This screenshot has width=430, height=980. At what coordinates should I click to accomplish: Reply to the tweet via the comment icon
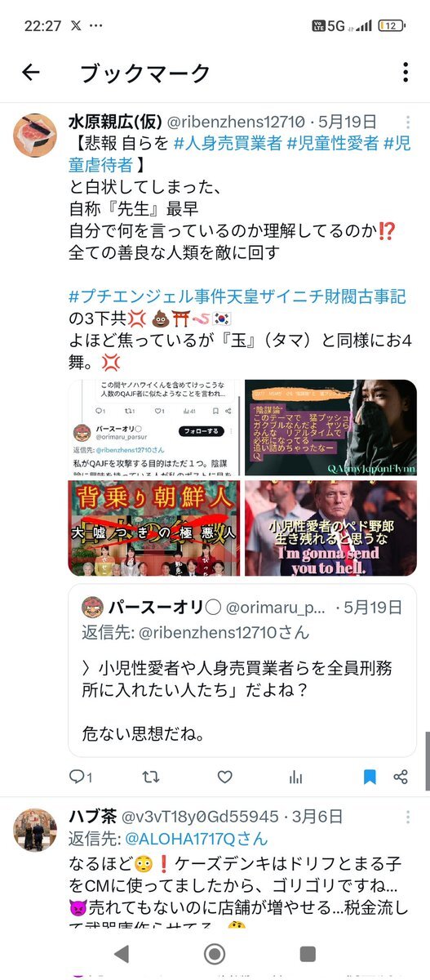80,777
